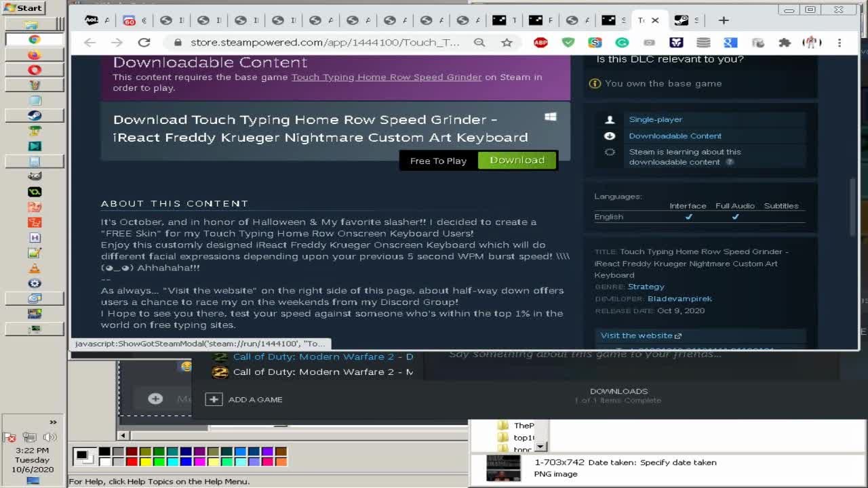Open Chrome's three-dot menu
Screen dimensions: 868x488
coord(840,43)
